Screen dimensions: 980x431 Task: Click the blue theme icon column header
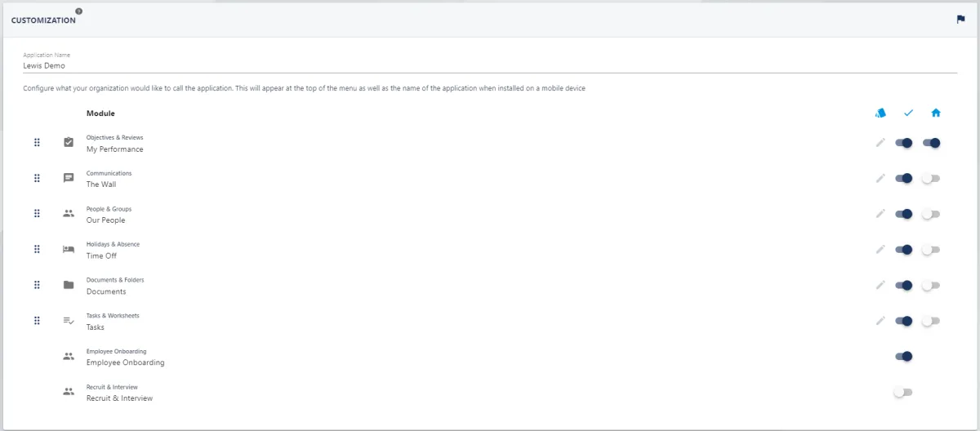pos(880,113)
